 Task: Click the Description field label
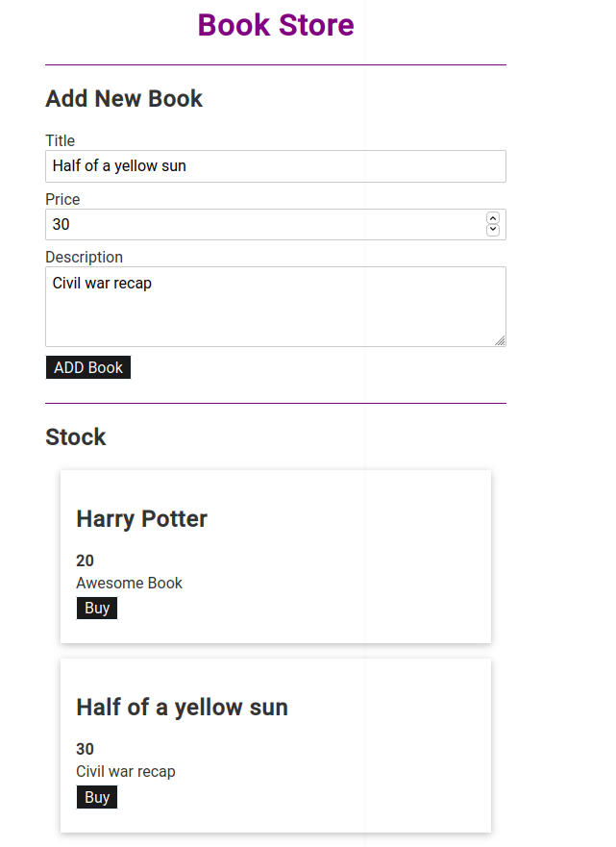tap(84, 257)
